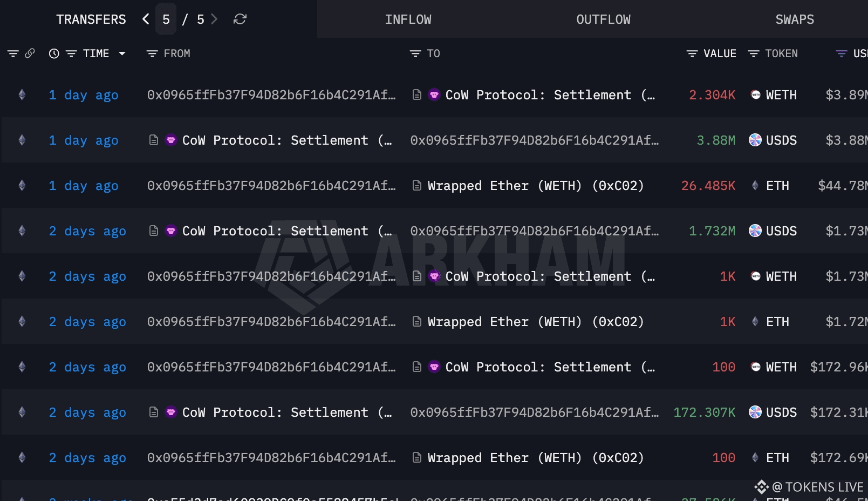
Task: Click the Ethereum chain icon in the 1K ETH row
Action: pyautogui.click(x=22, y=322)
